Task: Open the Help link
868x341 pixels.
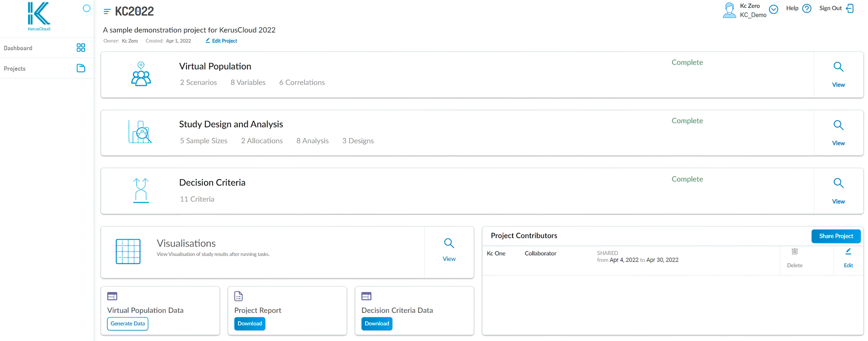Action: pos(792,8)
